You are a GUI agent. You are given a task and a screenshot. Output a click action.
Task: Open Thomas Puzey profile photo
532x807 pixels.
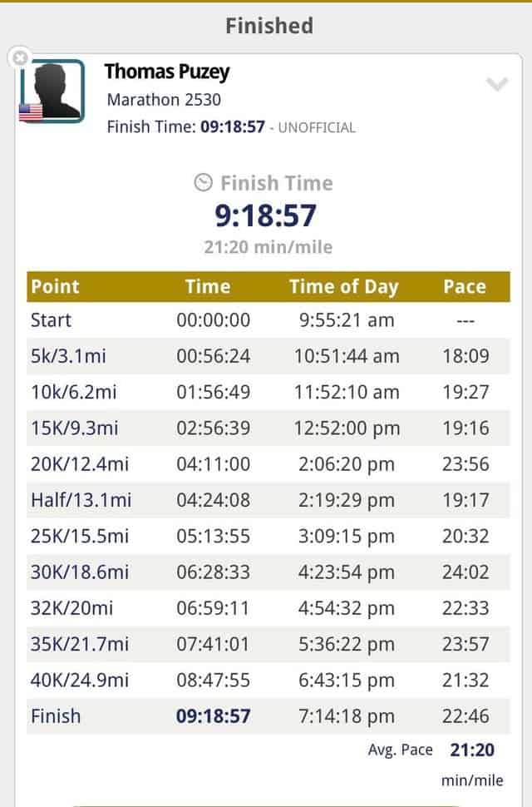(52, 91)
